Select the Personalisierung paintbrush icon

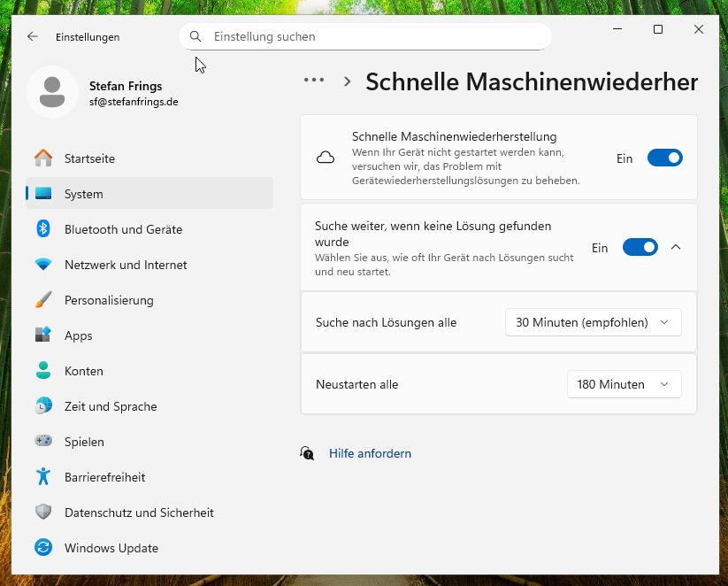[x=43, y=300]
